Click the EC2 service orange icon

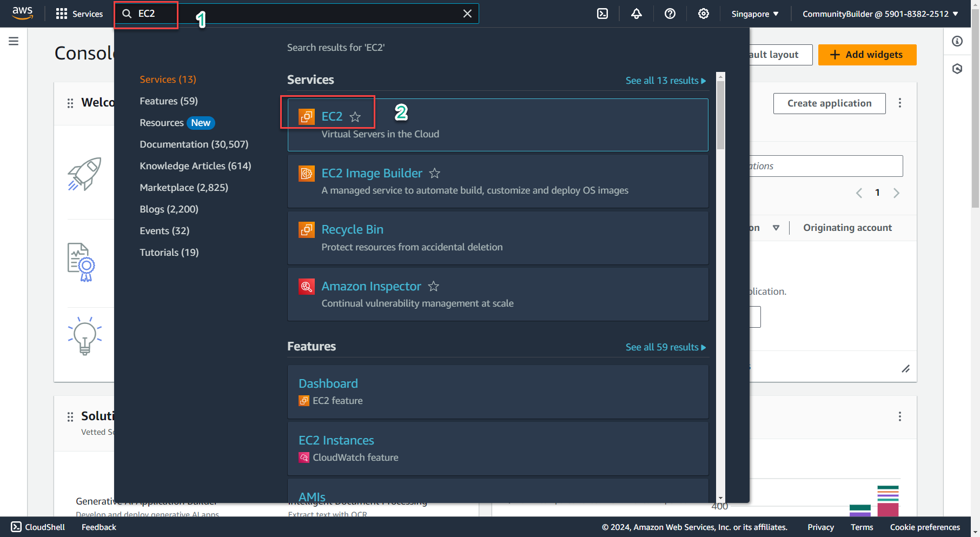tap(307, 116)
